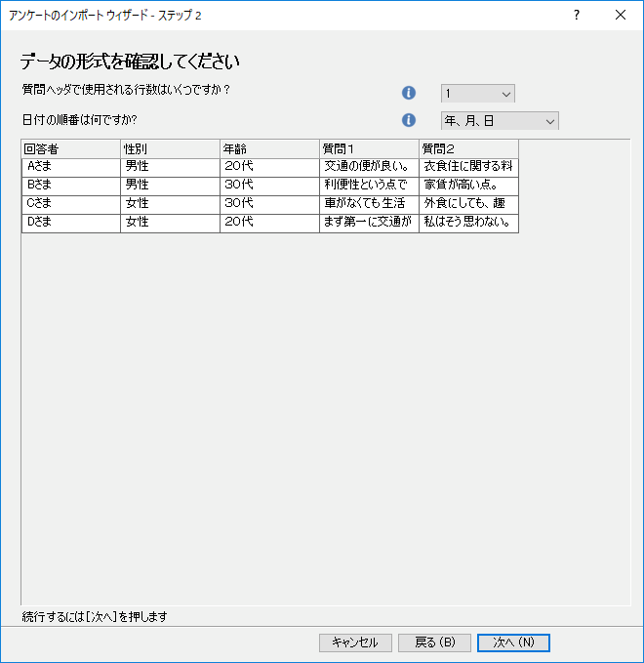
Task: Go back with 戻る (B) button
Action: (434, 642)
